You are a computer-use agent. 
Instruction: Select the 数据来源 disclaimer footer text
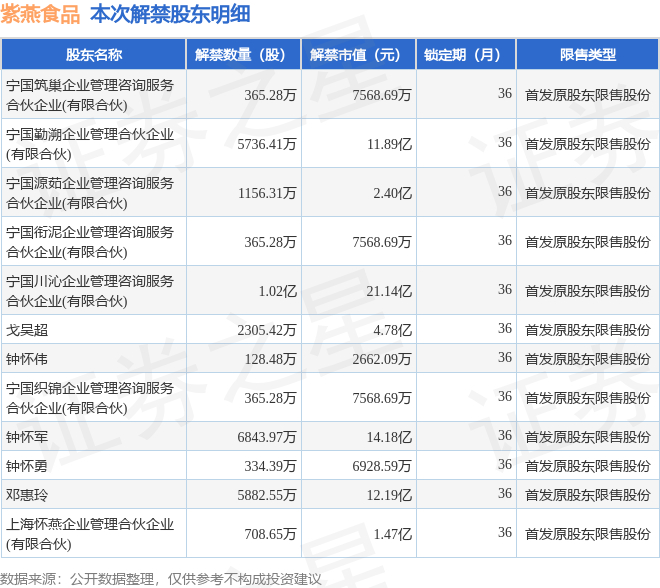click(160, 579)
